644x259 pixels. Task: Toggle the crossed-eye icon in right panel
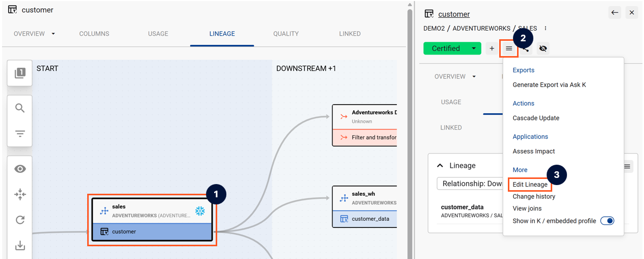point(543,48)
